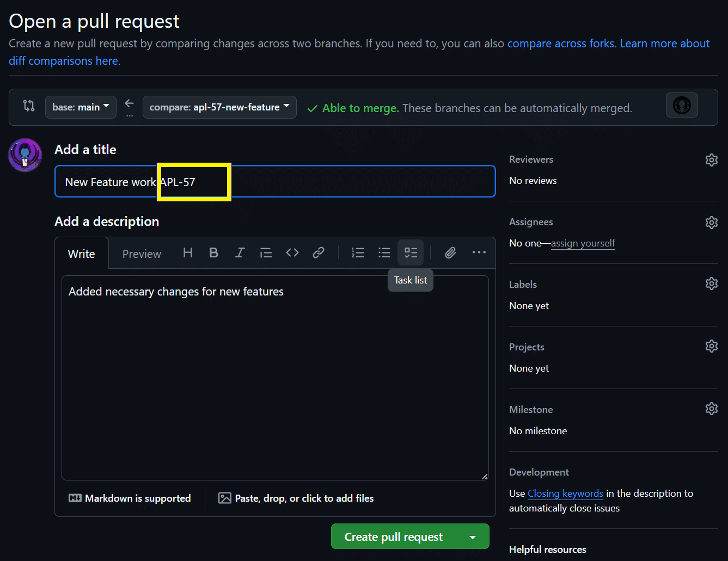
Task: Click the assign yourself link
Action: [583, 243]
